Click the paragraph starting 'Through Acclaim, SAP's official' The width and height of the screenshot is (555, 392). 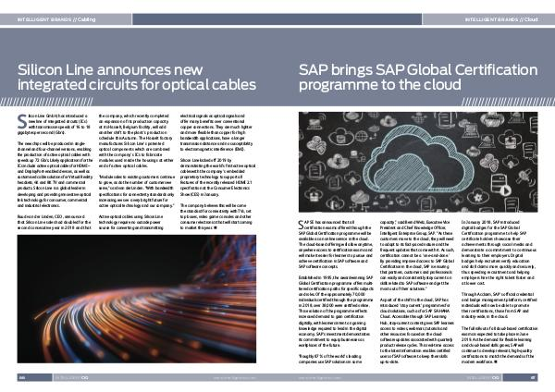499,305
